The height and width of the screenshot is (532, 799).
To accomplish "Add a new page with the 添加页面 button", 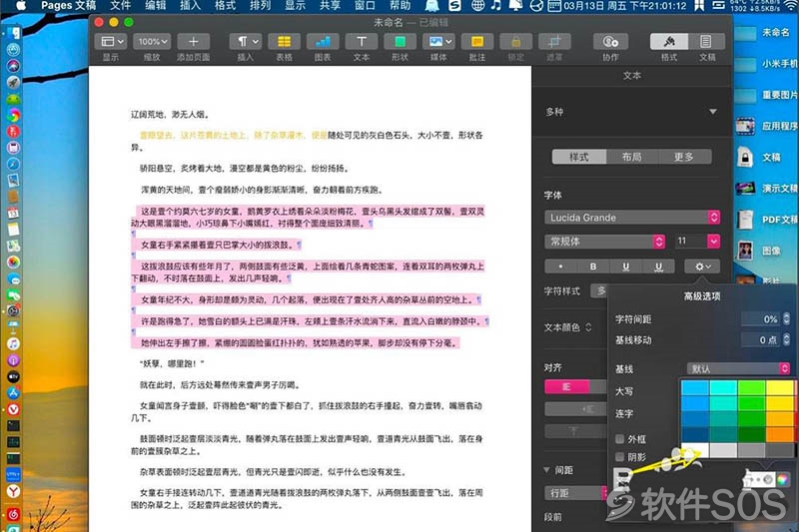I will pos(193,41).
